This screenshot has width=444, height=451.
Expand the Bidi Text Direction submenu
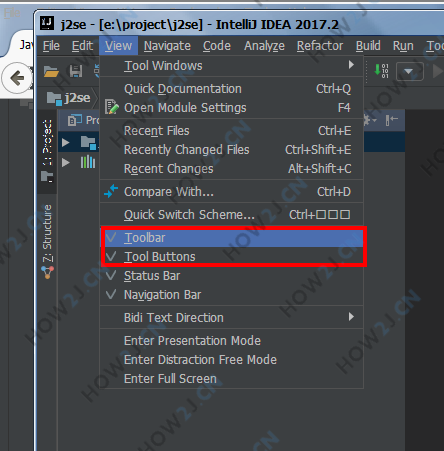click(232, 317)
